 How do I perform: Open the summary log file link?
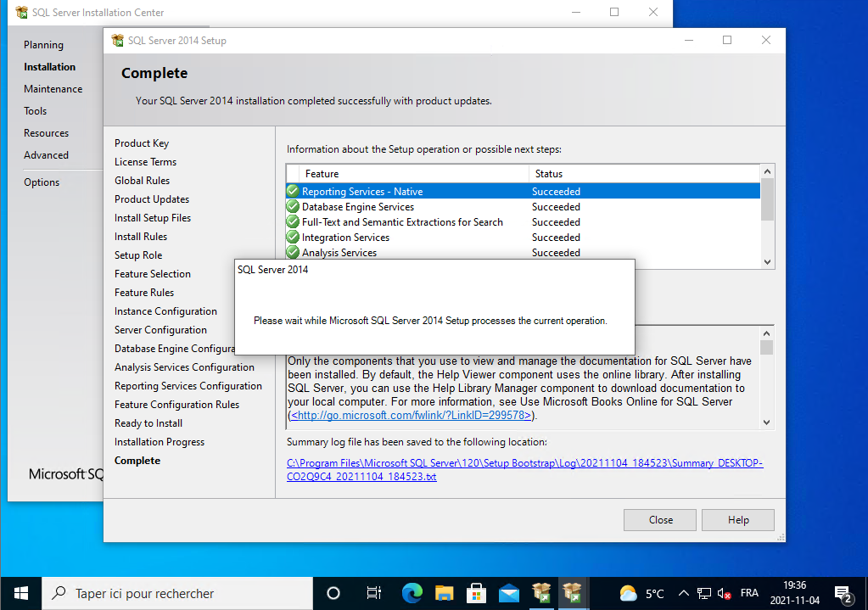pyautogui.click(x=524, y=470)
